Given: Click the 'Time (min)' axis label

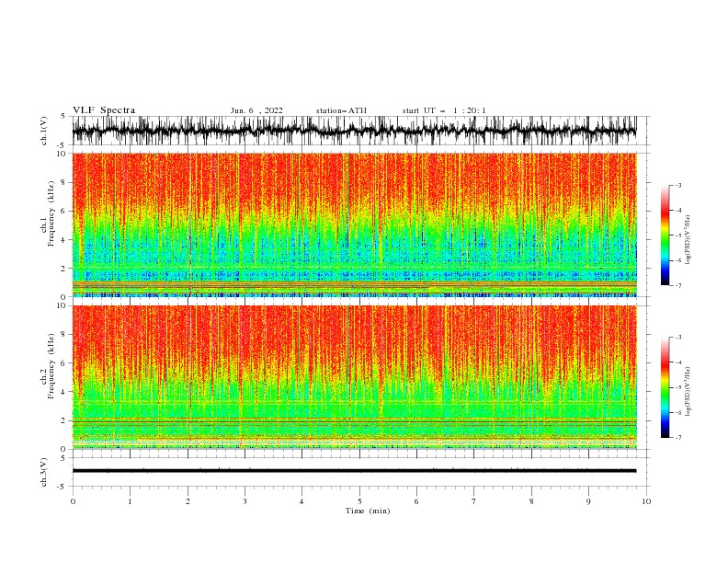Looking at the screenshot, I should coord(368,511).
